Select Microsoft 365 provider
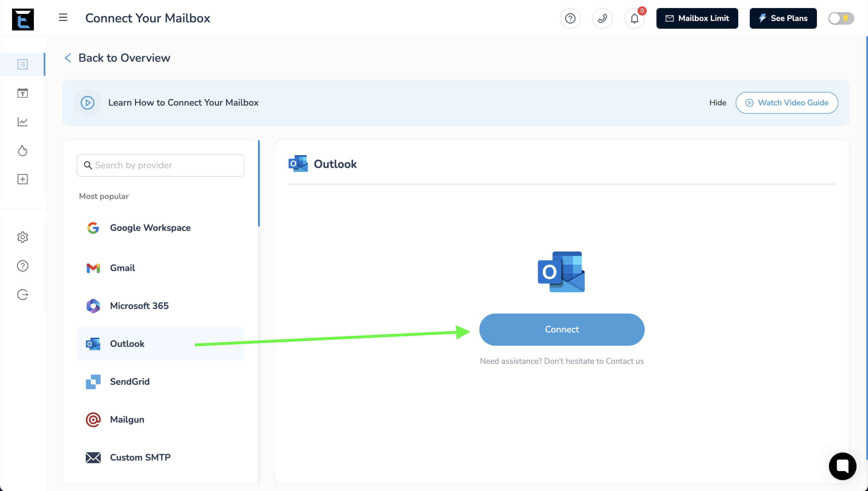Screen dimensions: 868x491 139,306
